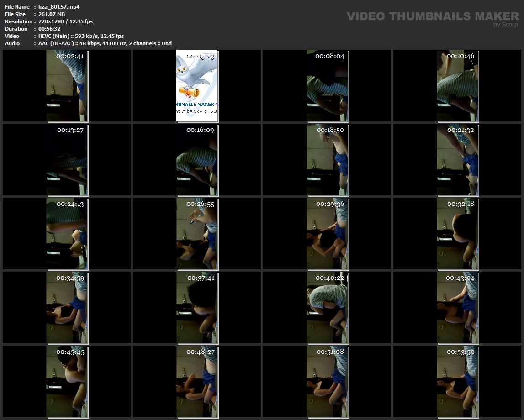This screenshot has height=420, width=524.
Task: Open the thumbnail marked 00:34:59
Action: (67, 308)
